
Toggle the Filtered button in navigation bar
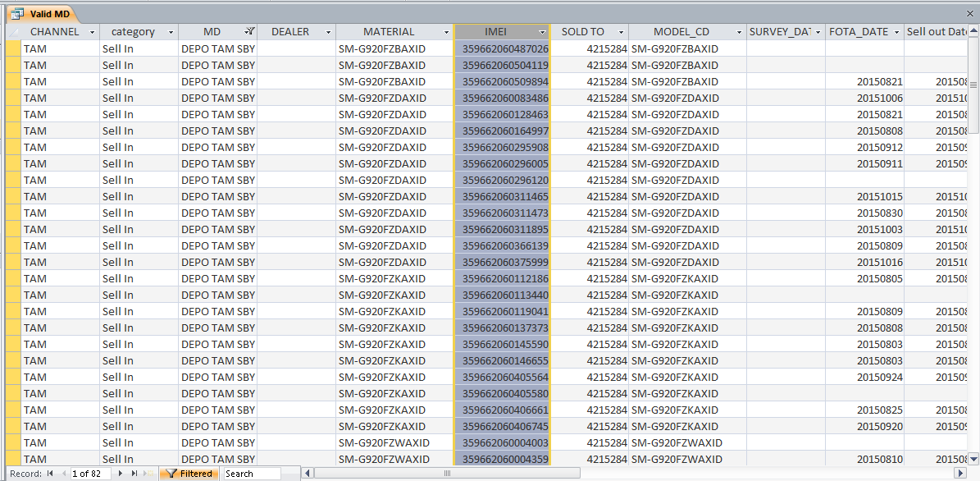[x=189, y=474]
